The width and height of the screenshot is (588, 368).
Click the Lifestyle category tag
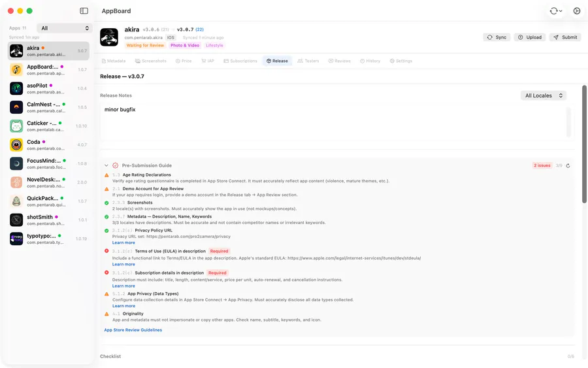tap(214, 45)
